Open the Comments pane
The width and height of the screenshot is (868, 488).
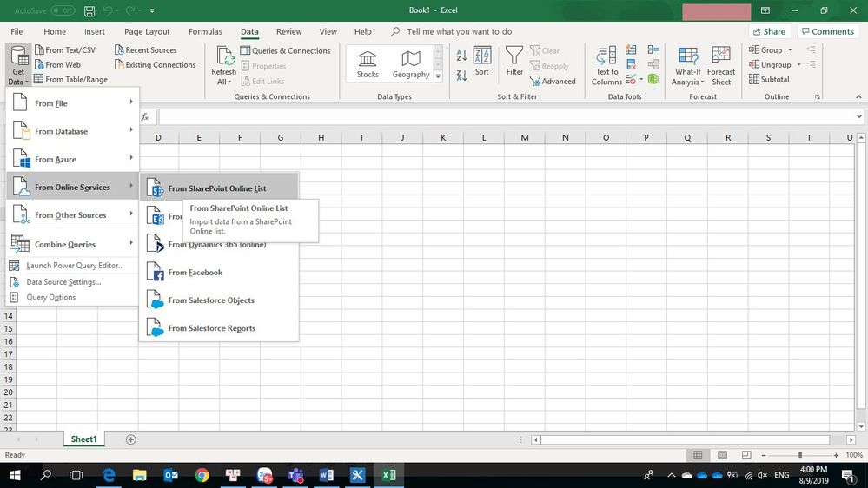(828, 31)
